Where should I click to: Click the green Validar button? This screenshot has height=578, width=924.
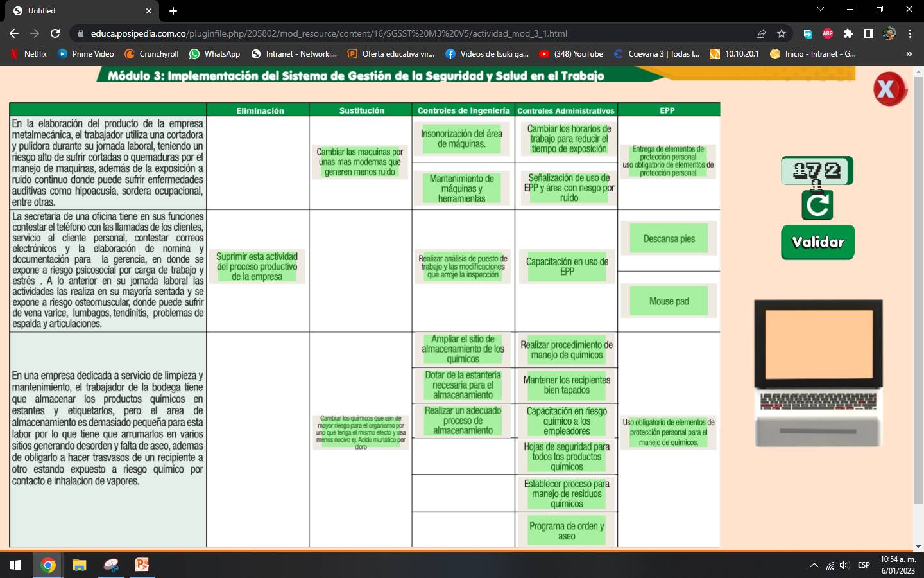coord(817,242)
